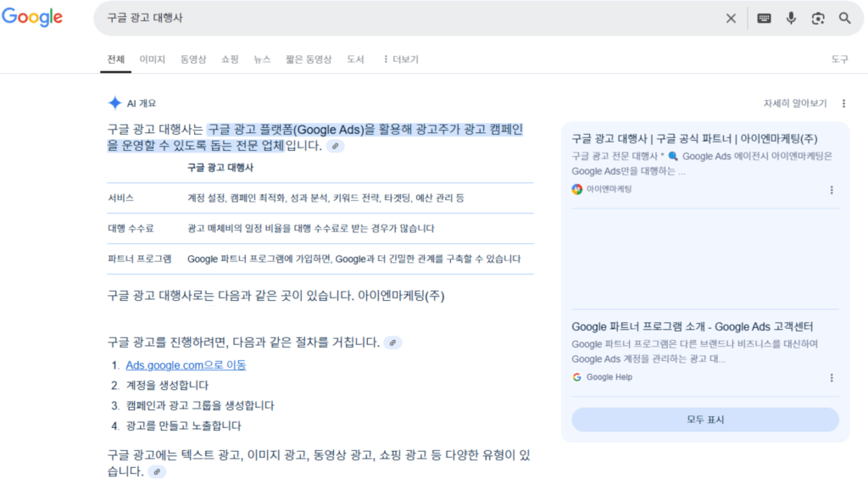The width and height of the screenshot is (868, 484).
Task: Click the AI 개요 sparkle icon
Action: (114, 103)
